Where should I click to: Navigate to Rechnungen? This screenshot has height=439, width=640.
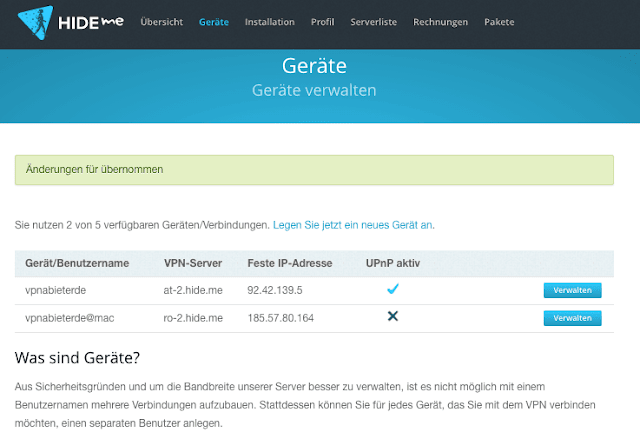click(440, 22)
